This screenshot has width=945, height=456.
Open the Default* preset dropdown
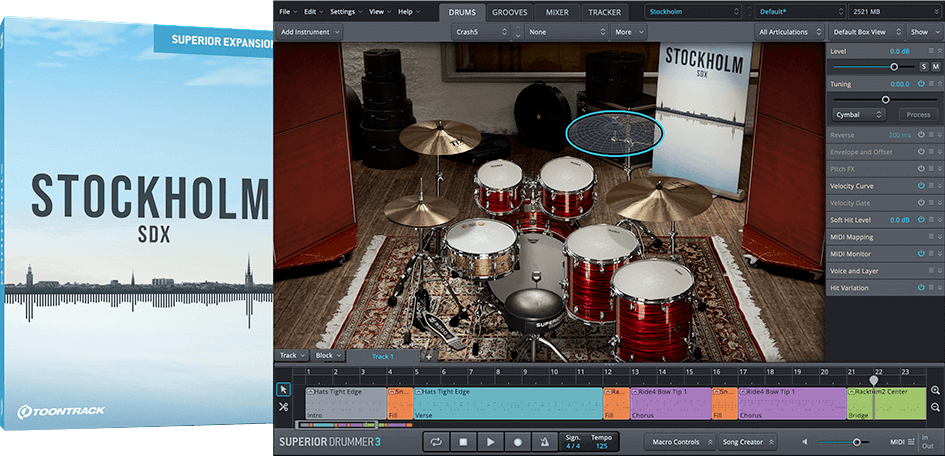point(799,11)
